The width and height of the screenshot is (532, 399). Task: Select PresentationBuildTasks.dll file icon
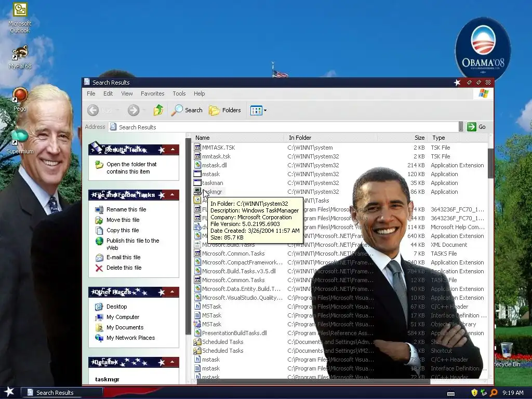[197, 333]
